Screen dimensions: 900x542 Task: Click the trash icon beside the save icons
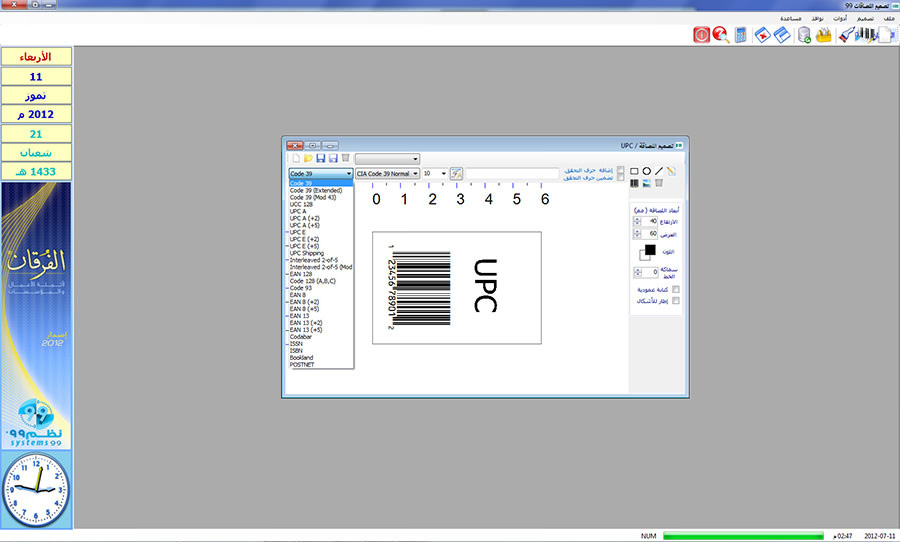[x=346, y=158]
